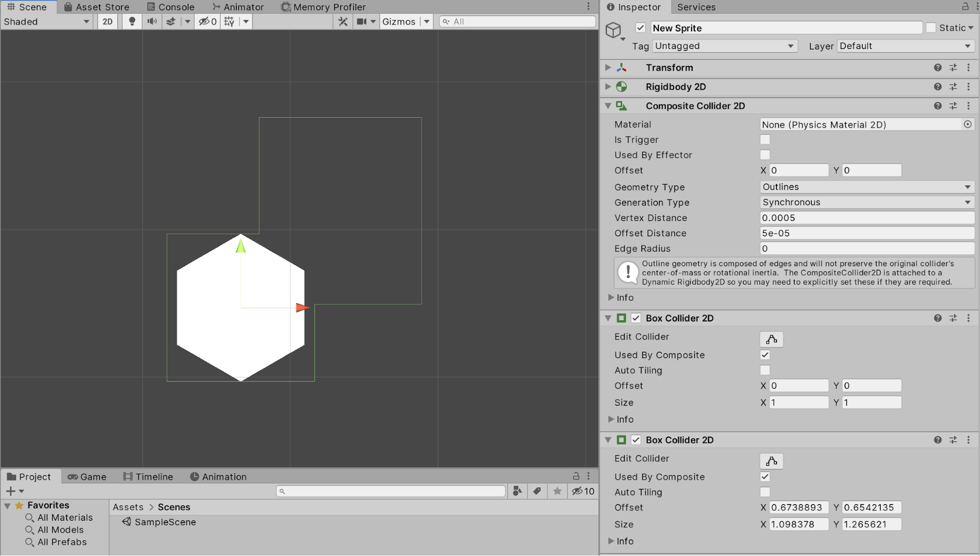
Task: Open the Tag dropdown showing Untagged
Action: point(724,46)
